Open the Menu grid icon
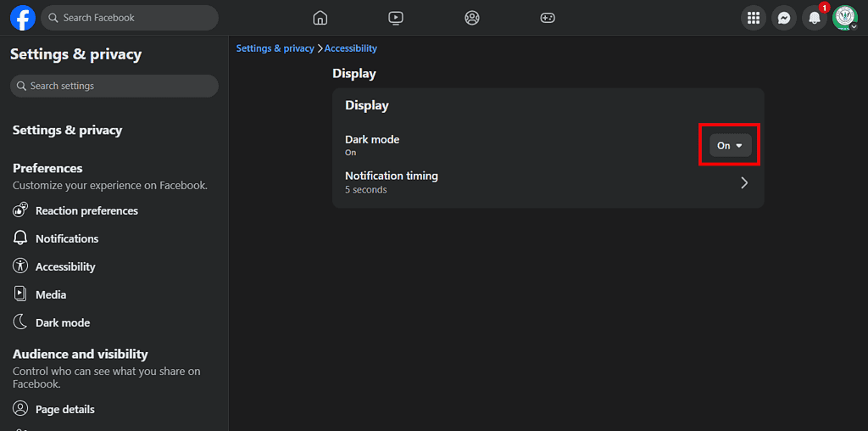 point(754,18)
